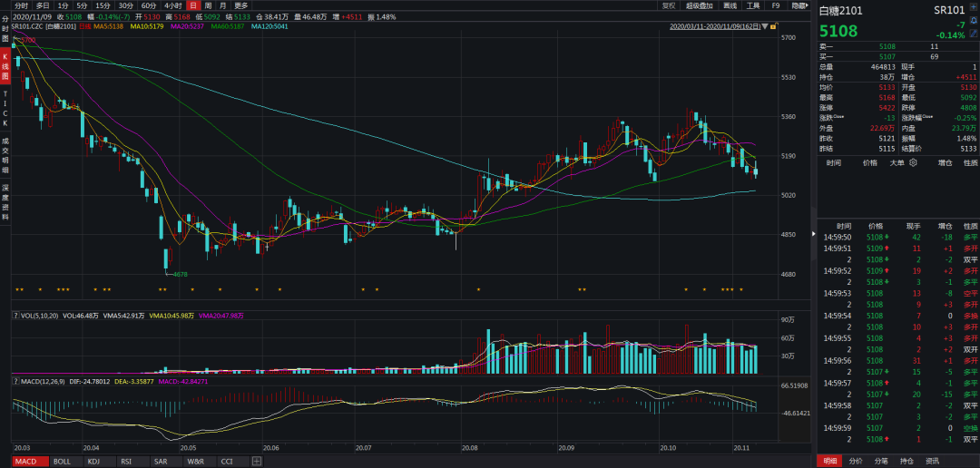This screenshot has height=468, width=980.
Task: Open the 画线 drawing tools
Action: point(730,5)
